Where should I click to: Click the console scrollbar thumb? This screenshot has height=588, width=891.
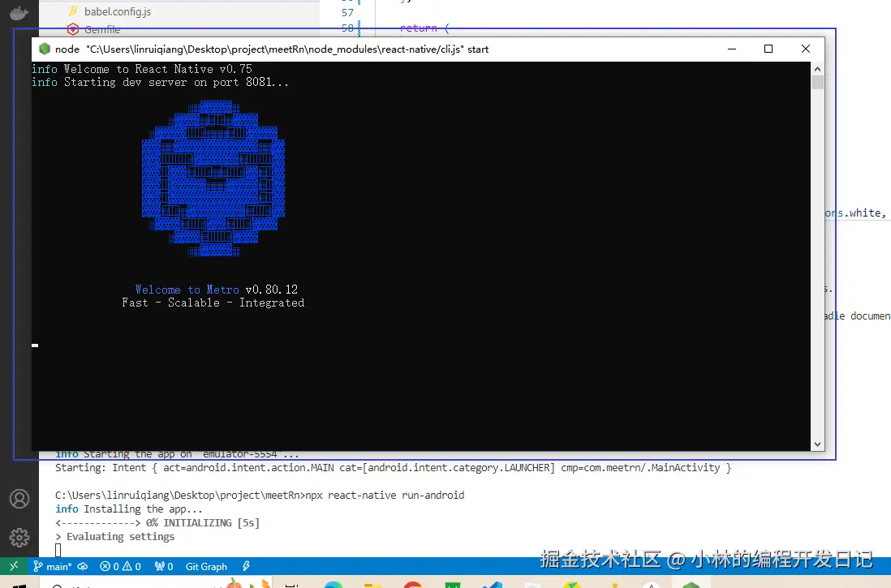click(817, 83)
